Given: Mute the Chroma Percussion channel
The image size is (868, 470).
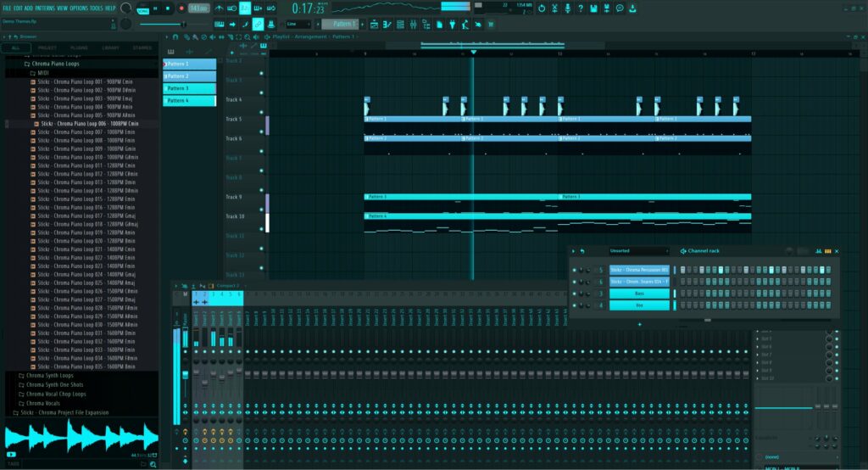Looking at the screenshot, I should [x=574, y=270].
